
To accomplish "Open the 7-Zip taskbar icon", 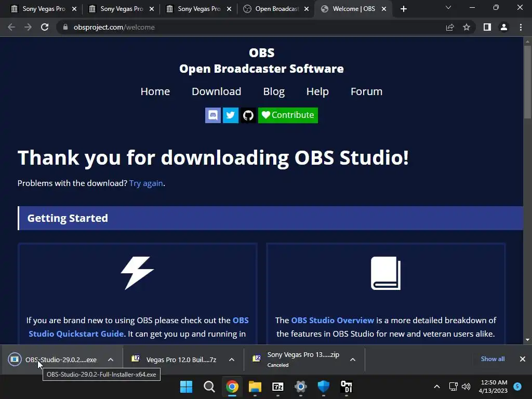I will (278, 387).
